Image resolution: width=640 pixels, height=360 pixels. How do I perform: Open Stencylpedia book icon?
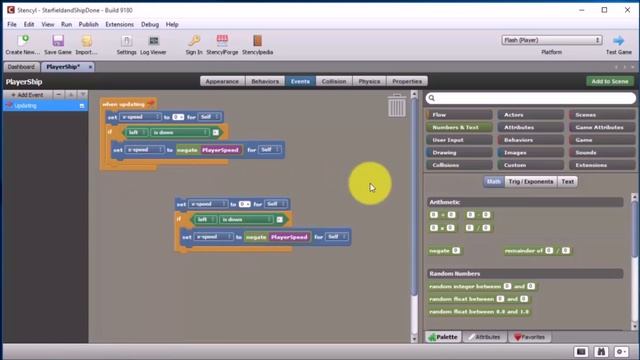point(257,41)
